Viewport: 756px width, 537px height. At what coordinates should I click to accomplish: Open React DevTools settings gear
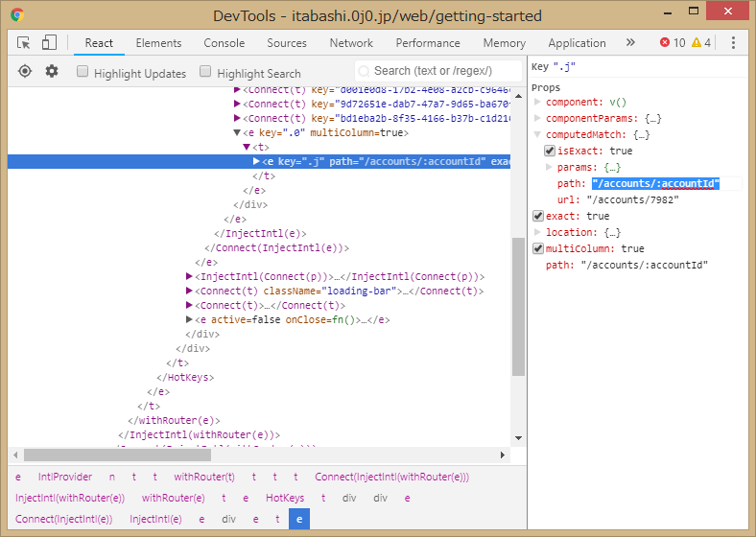tap(52, 72)
